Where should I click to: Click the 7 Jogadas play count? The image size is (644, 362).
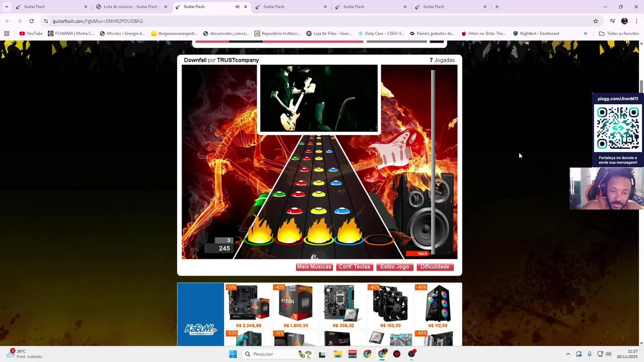click(x=442, y=60)
